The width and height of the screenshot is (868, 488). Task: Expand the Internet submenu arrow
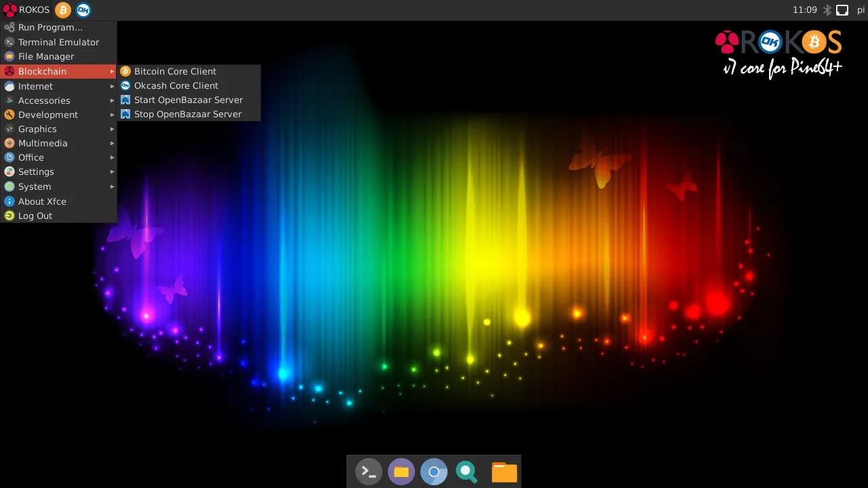(x=112, y=86)
